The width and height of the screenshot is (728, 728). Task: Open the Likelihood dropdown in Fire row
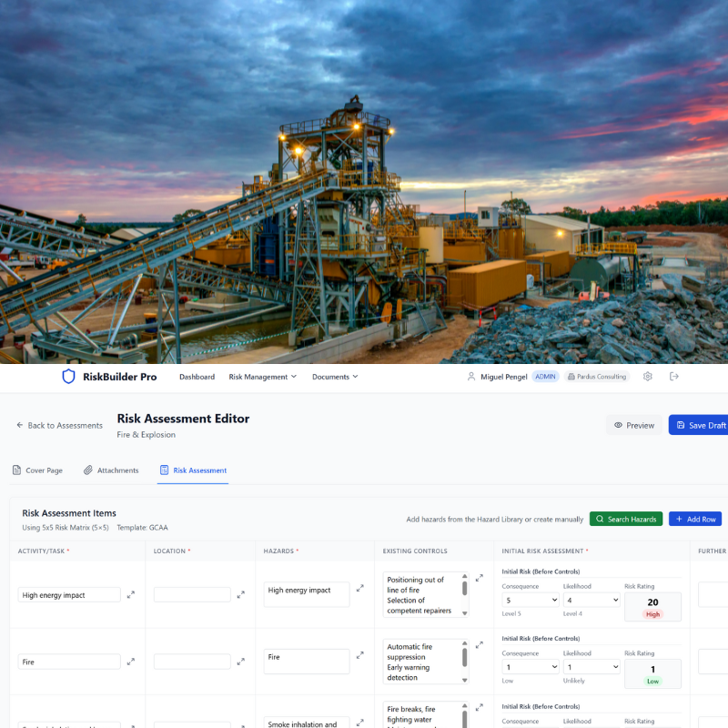591,667
